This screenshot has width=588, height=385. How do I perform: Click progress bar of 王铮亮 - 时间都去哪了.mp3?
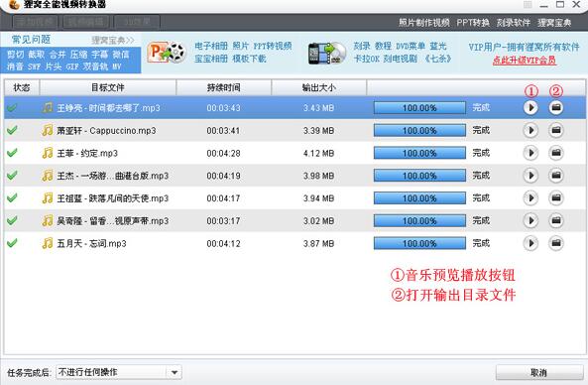coord(419,108)
